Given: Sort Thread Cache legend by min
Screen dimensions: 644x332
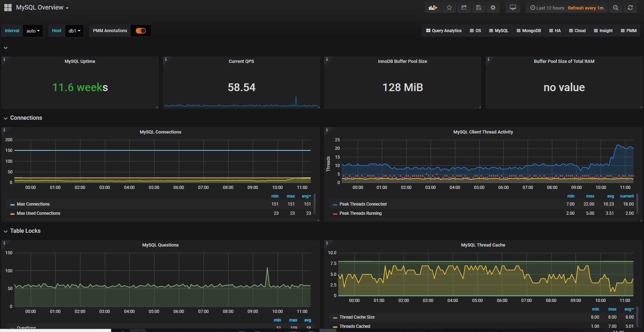Looking at the screenshot, I should 595,309.
